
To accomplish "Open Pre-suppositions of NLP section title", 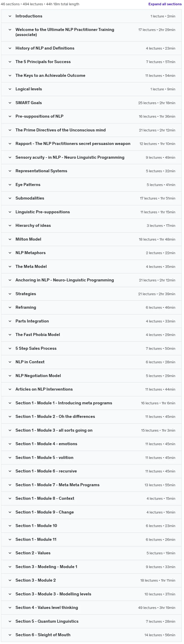I will (39, 116).
